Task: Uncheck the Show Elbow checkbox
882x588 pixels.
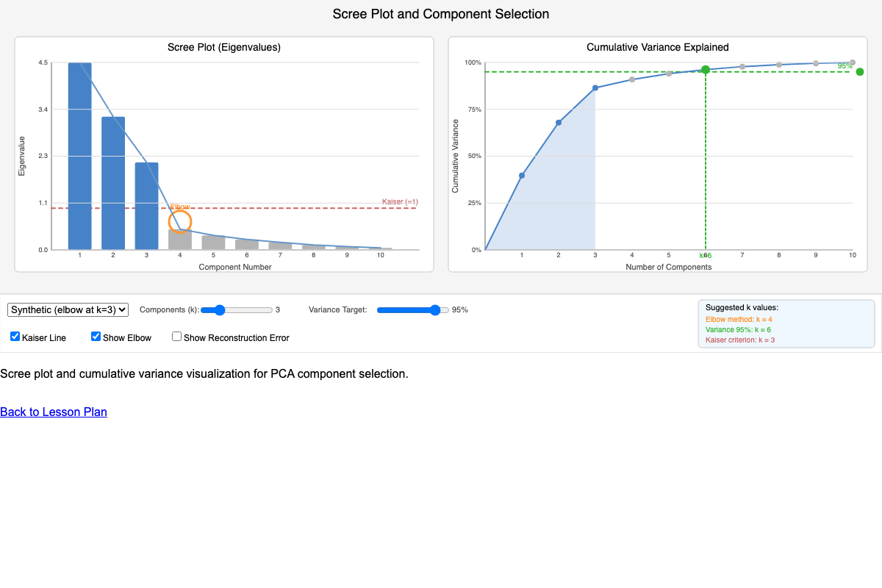Action: tap(96, 337)
